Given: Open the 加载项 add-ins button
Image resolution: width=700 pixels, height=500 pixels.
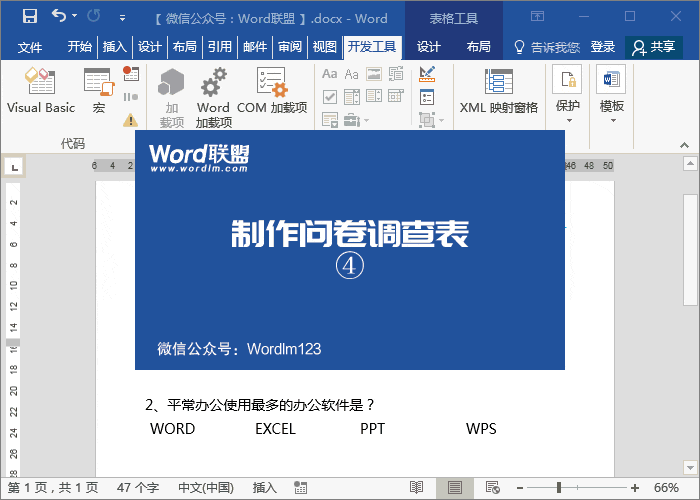Looking at the screenshot, I should pyautogui.click(x=172, y=98).
